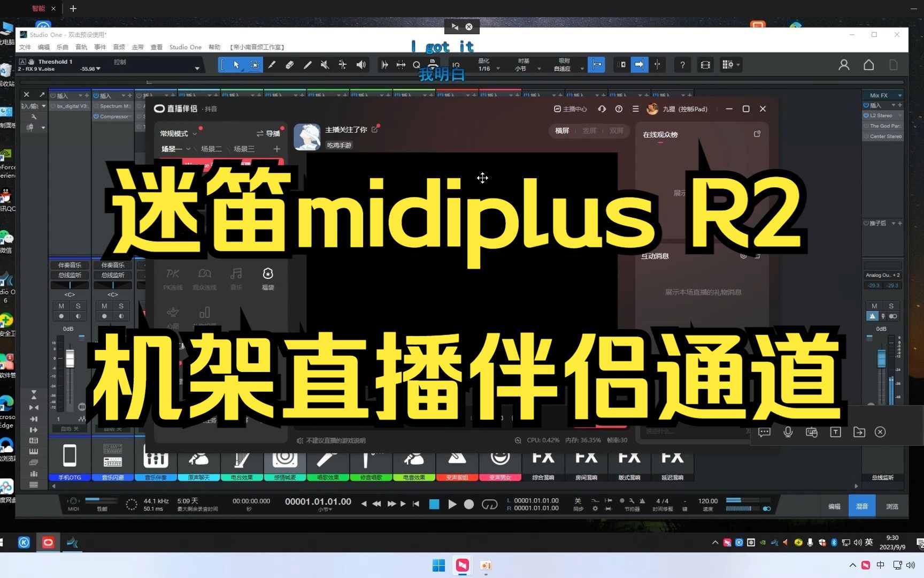Expand the 场景一 scene dropdown arrow
The image size is (924, 578).
pos(188,149)
